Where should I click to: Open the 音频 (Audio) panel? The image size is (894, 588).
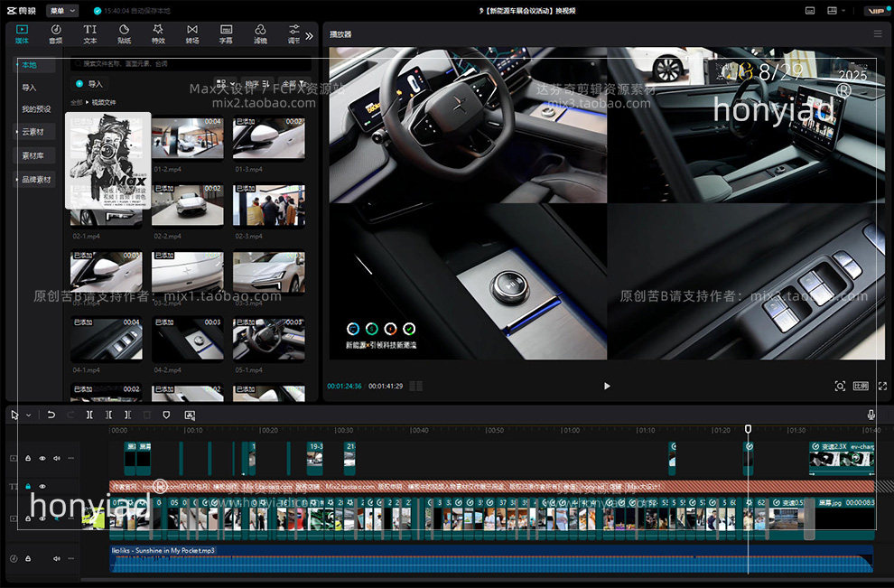click(x=55, y=34)
